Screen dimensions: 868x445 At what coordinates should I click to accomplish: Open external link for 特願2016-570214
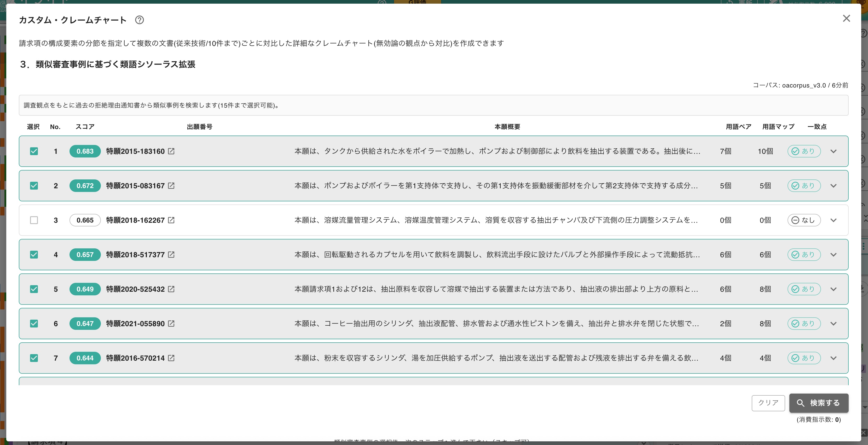(x=171, y=358)
